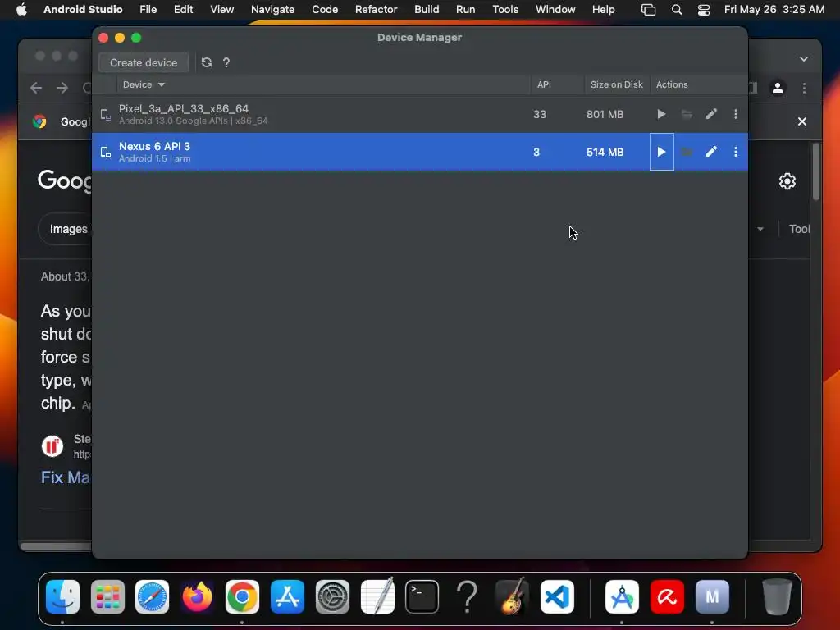
Task: Click Chrome window vertical scrollbar
Action: 816,171
